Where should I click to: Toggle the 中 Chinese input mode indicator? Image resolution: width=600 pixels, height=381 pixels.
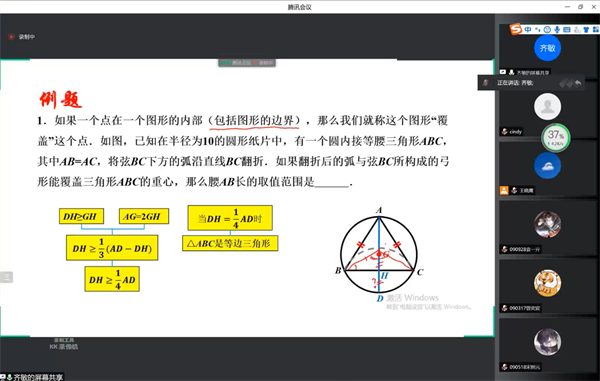point(528,29)
